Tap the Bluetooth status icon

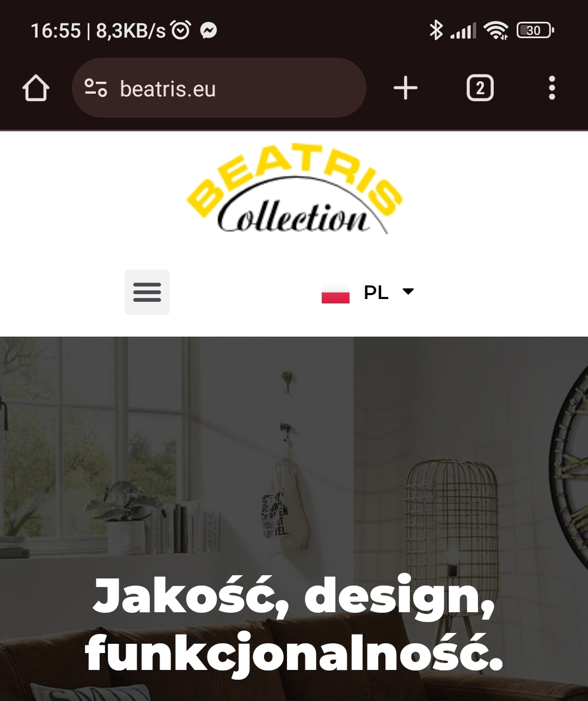pyautogui.click(x=436, y=30)
